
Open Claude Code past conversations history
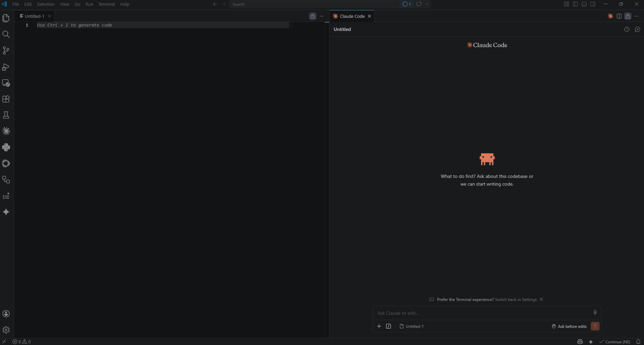(x=627, y=29)
